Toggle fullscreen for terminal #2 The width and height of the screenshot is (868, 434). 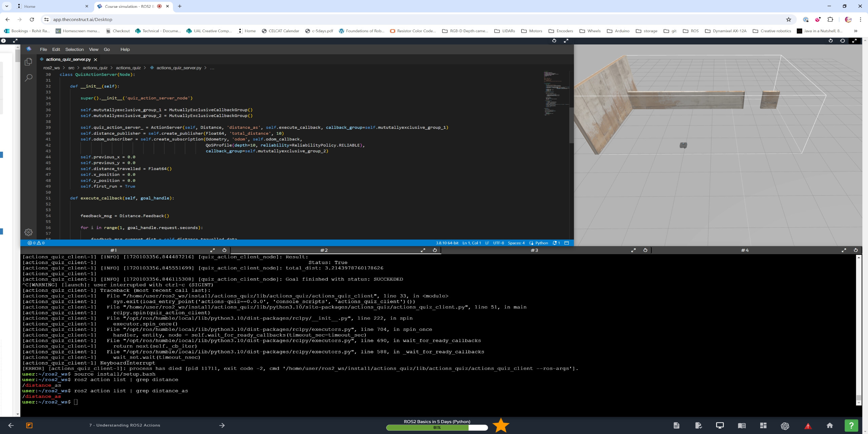click(423, 250)
